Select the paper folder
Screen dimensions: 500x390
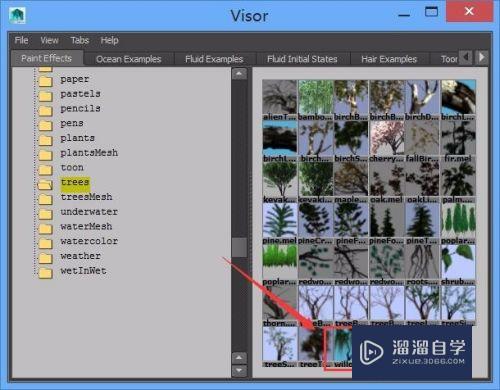coord(75,79)
